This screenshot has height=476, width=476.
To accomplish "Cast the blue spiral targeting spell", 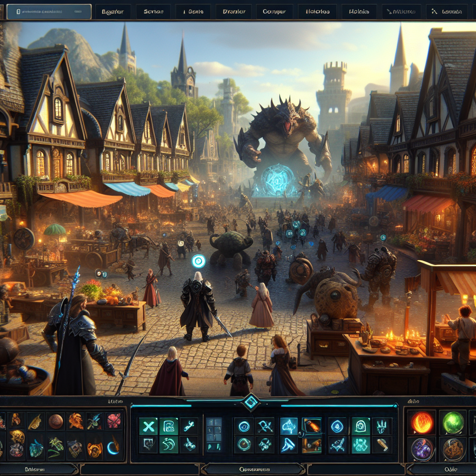I will (245, 426).
